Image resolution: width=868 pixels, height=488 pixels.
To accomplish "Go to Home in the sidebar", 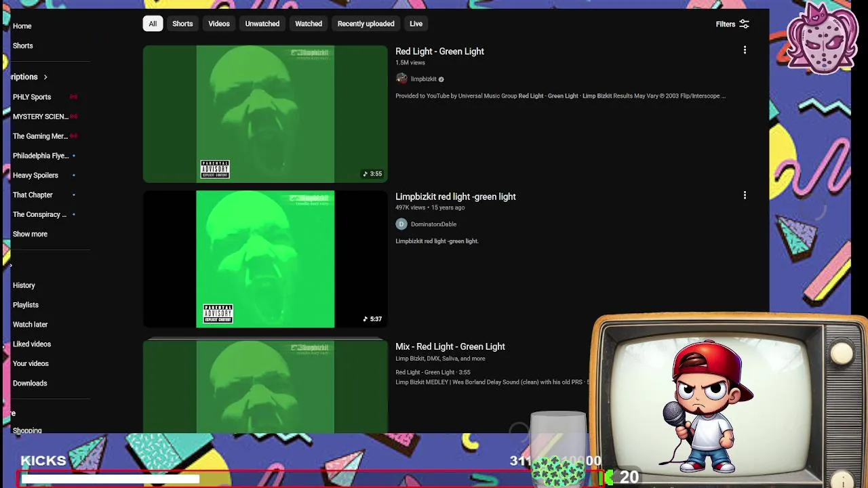I will (x=22, y=26).
